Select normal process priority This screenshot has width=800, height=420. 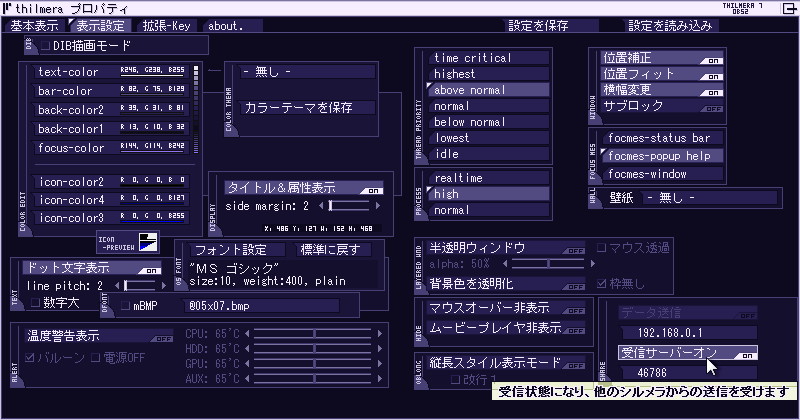coord(489,210)
